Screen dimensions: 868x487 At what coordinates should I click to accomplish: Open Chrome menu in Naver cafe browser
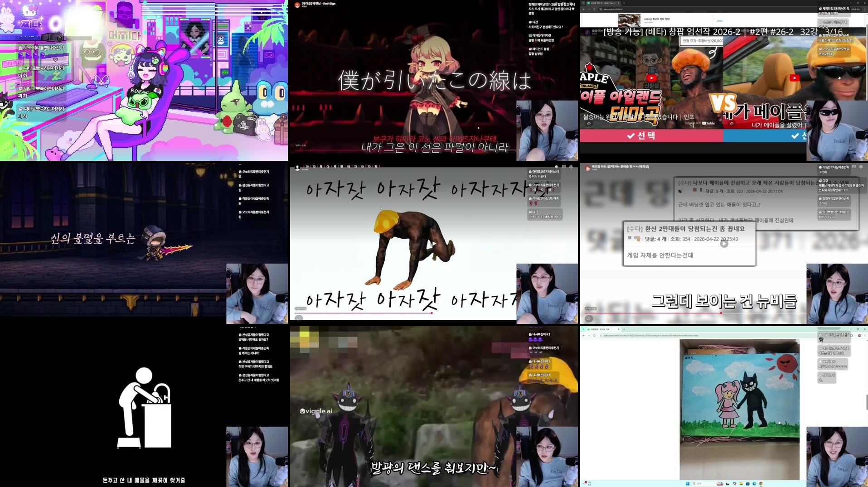[x=864, y=335]
